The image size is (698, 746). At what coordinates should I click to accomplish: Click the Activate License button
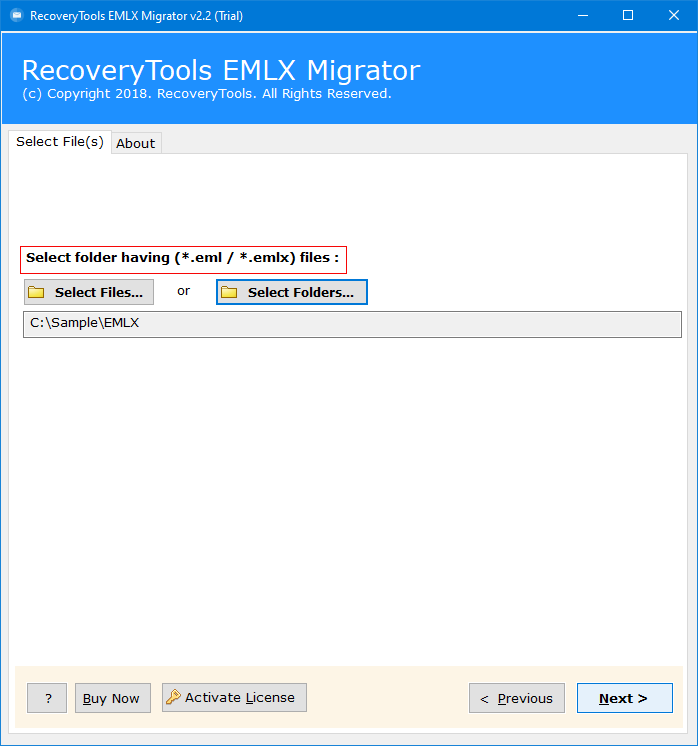234,697
